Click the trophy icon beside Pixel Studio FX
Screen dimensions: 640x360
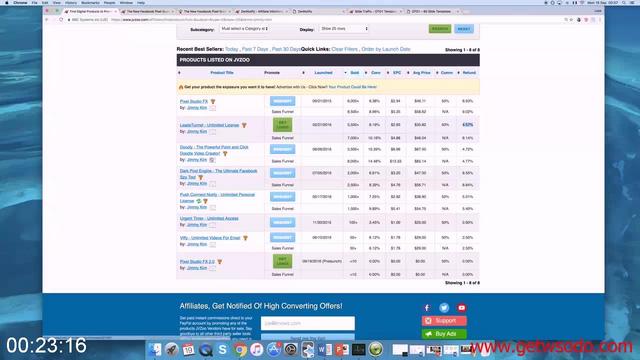213,101
